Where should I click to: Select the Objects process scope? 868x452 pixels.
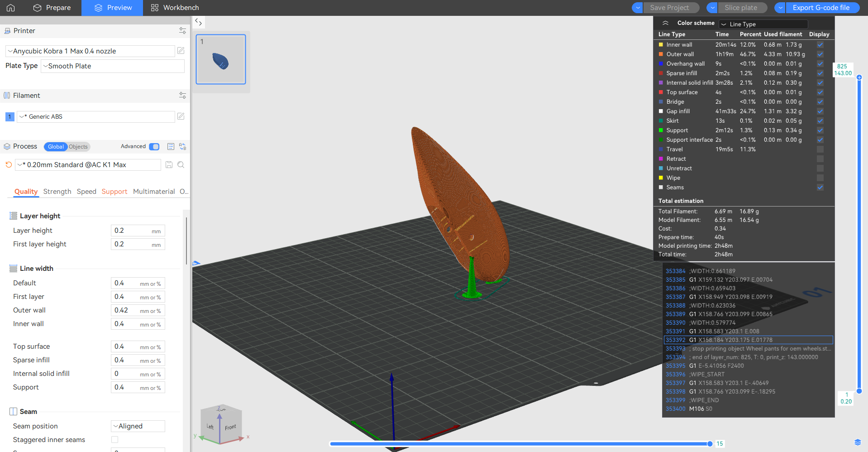click(78, 147)
